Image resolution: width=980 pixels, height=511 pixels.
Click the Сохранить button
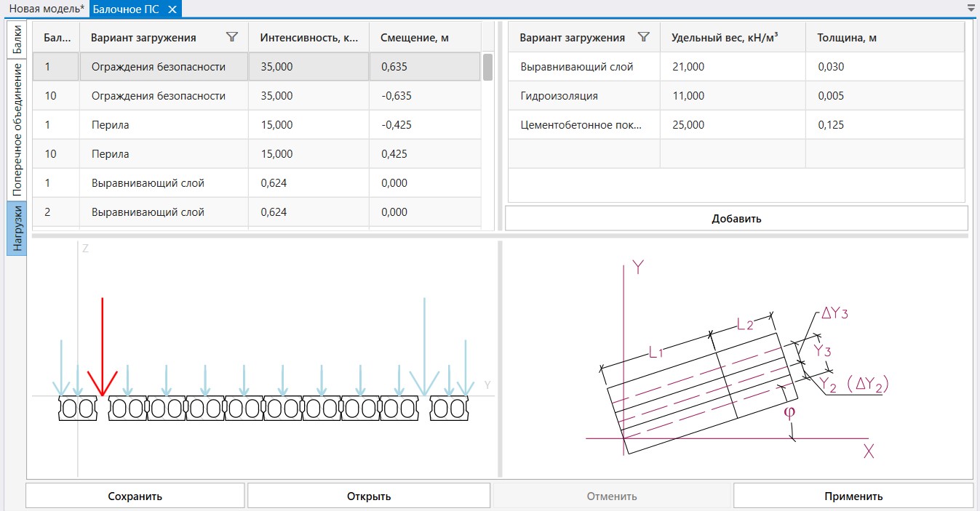click(x=135, y=496)
